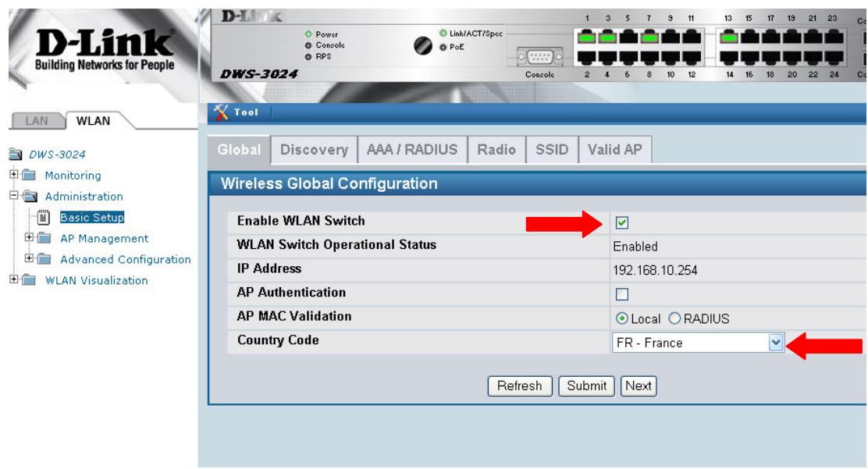868x469 pixels.
Task: Click switch port 13 on device panel
Action: 729,37
